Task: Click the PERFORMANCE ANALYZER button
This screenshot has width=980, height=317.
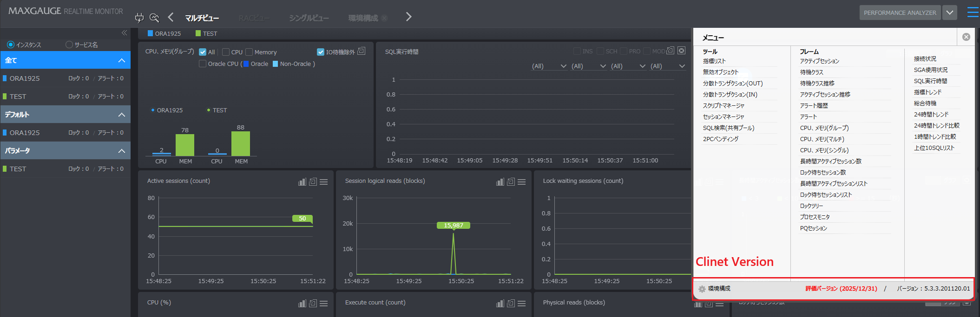Action: (900, 13)
